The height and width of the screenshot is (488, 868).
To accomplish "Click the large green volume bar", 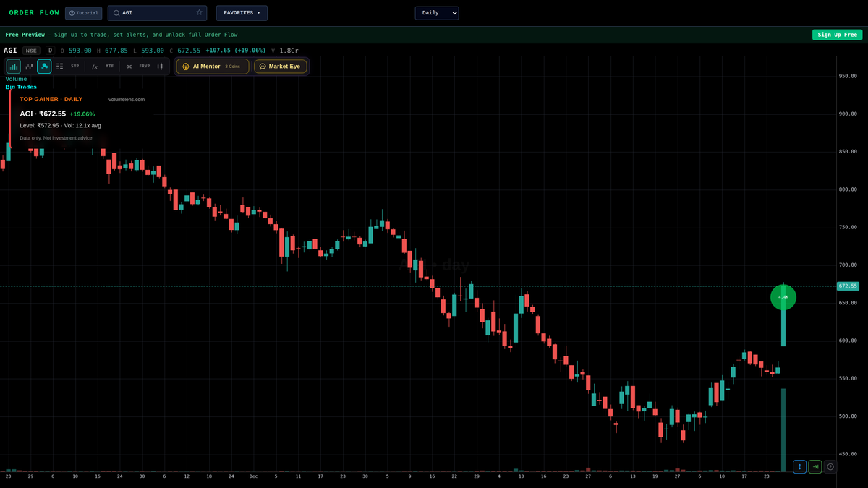I will [x=783, y=430].
